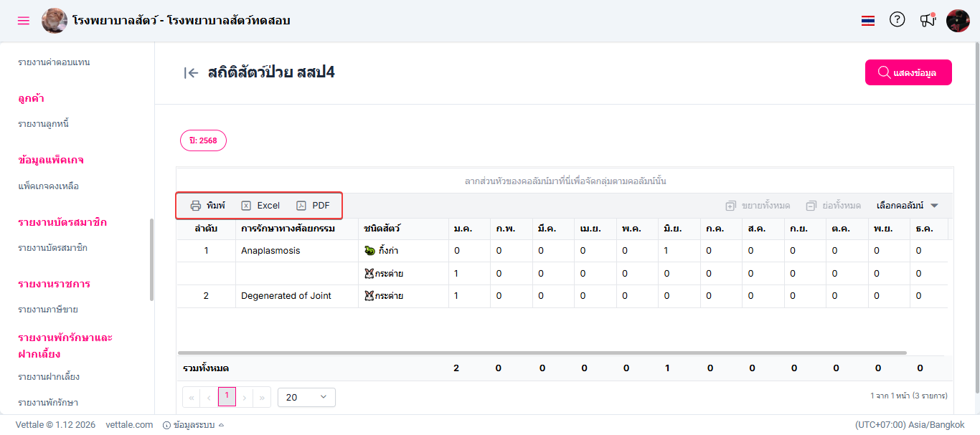The image size is (980, 435).
Task: Open the hamburger menu icon
Action: 24,21
